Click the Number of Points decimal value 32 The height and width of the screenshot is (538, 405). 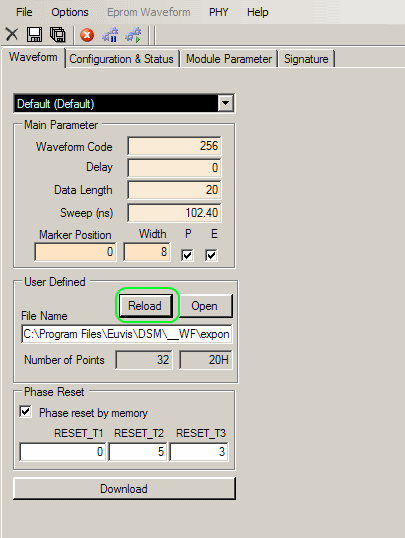pos(144,360)
